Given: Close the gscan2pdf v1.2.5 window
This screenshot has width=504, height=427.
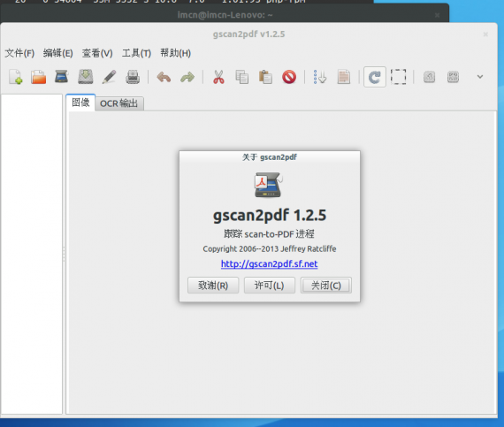Looking at the screenshot, I should click(x=485, y=34).
